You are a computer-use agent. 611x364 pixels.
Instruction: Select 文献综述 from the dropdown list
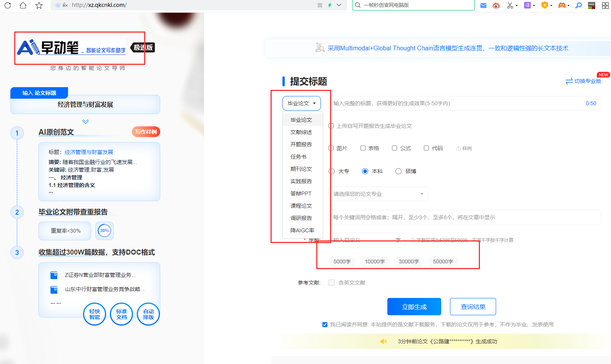pyautogui.click(x=302, y=132)
